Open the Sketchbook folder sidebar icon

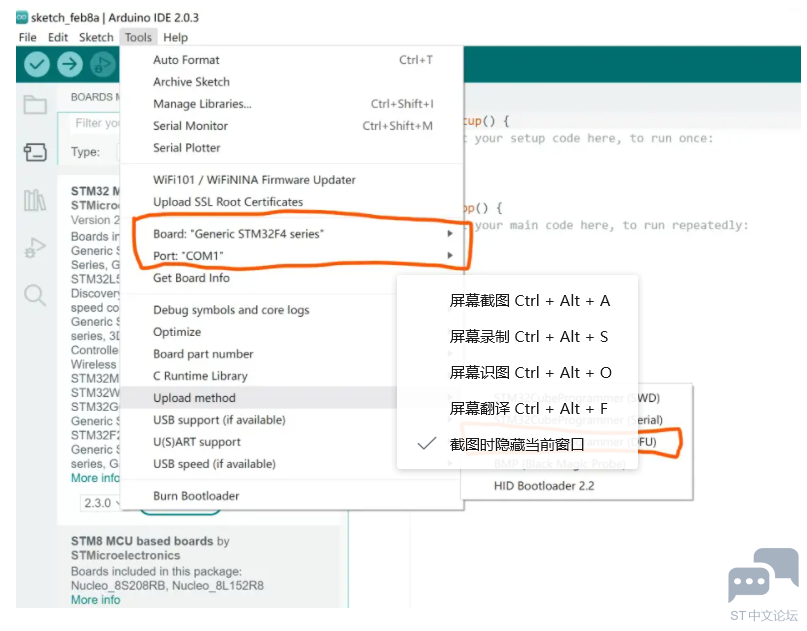coord(35,104)
